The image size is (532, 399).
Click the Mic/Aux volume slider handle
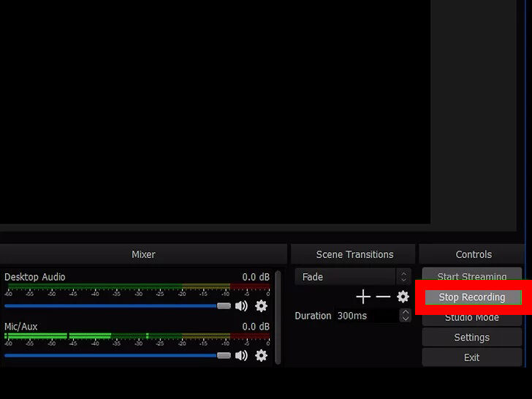(x=224, y=356)
